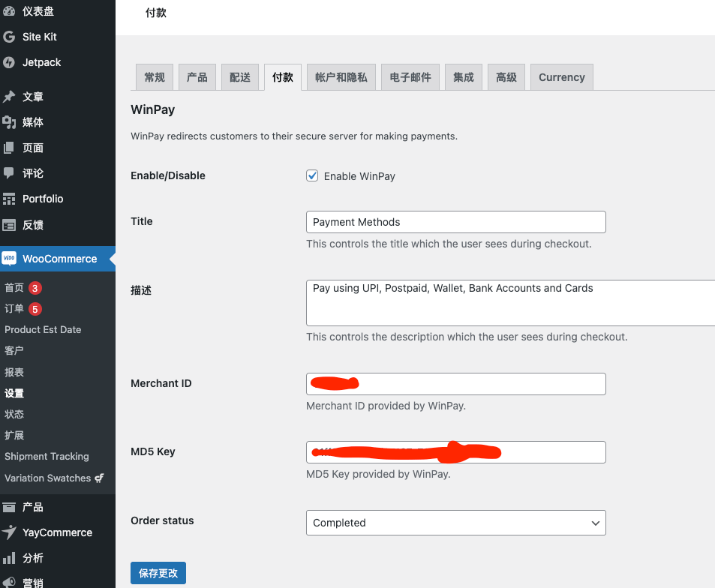715x588 pixels.
Task: Open the 仪表盘 dashboard menu
Action: [x=58, y=11]
